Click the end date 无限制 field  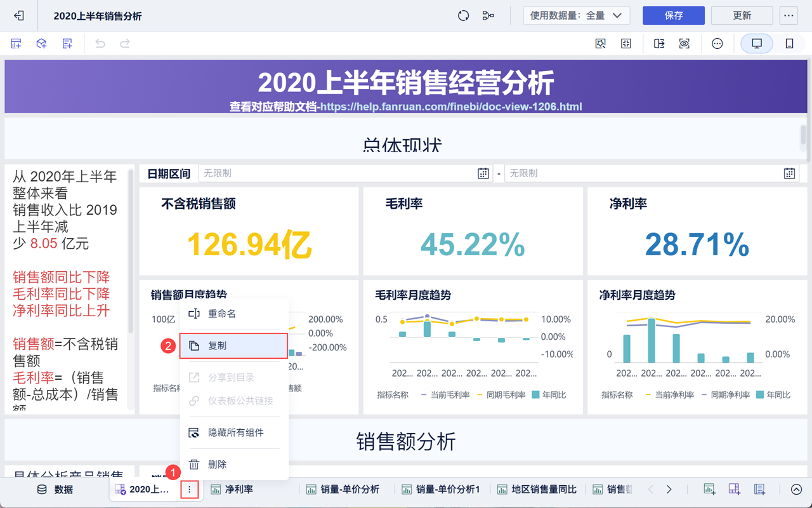(652, 173)
